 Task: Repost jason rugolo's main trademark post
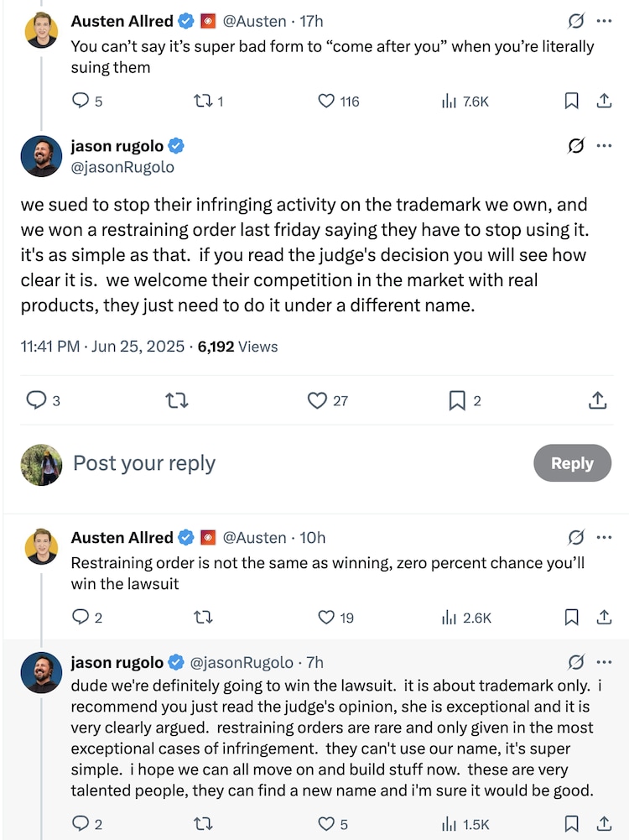click(x=177, y=400)
